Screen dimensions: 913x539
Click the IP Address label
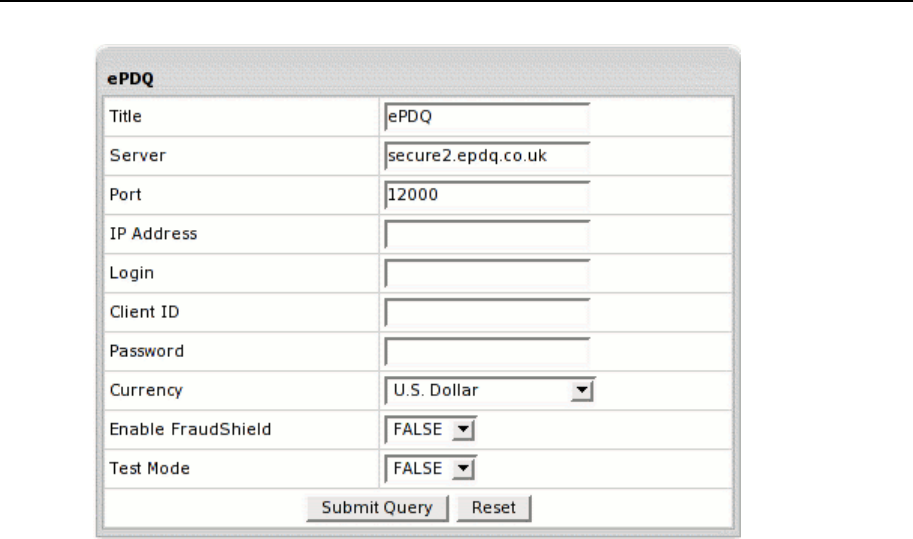pos(153,233)
